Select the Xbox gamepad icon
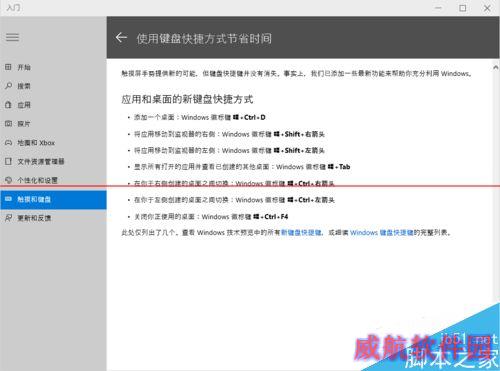This screenshot has height=371, width=500. tap(8, 143)
